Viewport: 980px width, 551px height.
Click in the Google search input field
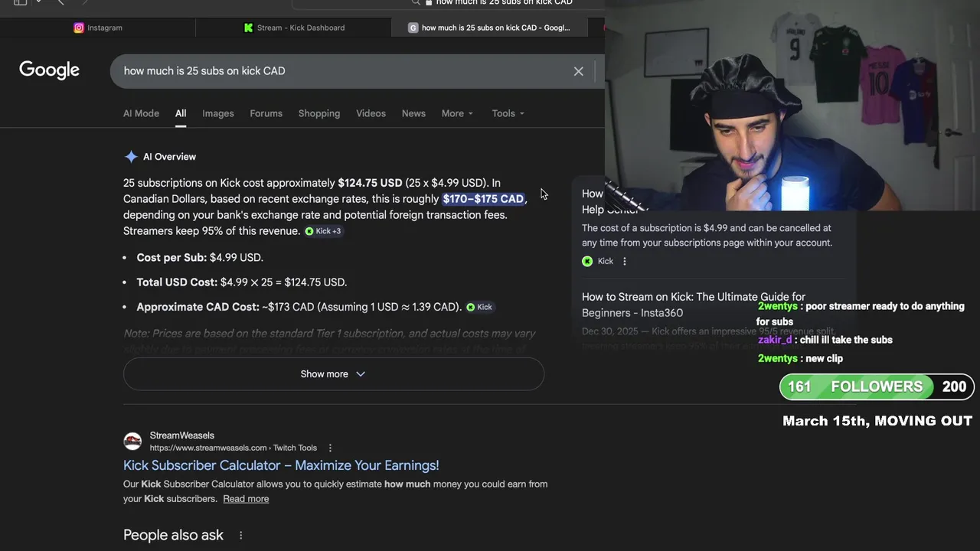345,71
